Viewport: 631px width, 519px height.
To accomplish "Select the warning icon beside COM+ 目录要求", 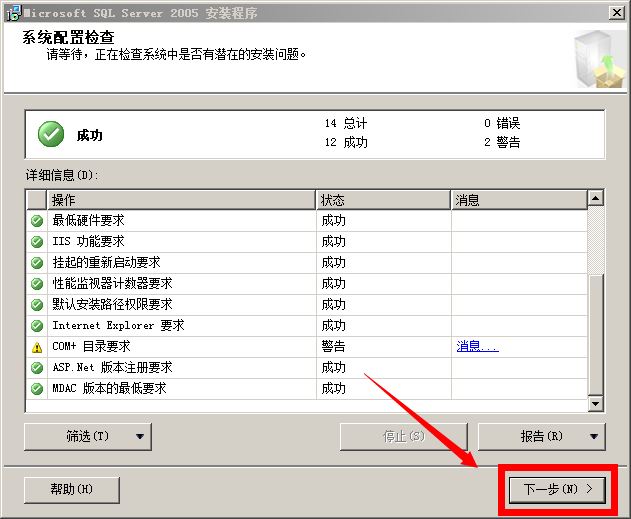I will pyautogui.click(x=37, y=347).
